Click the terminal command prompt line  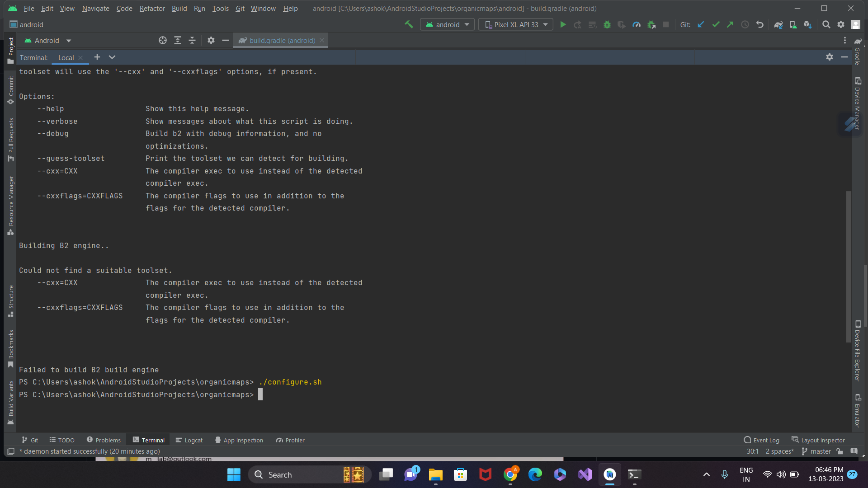pyautogui.click(x=140, y=394)
